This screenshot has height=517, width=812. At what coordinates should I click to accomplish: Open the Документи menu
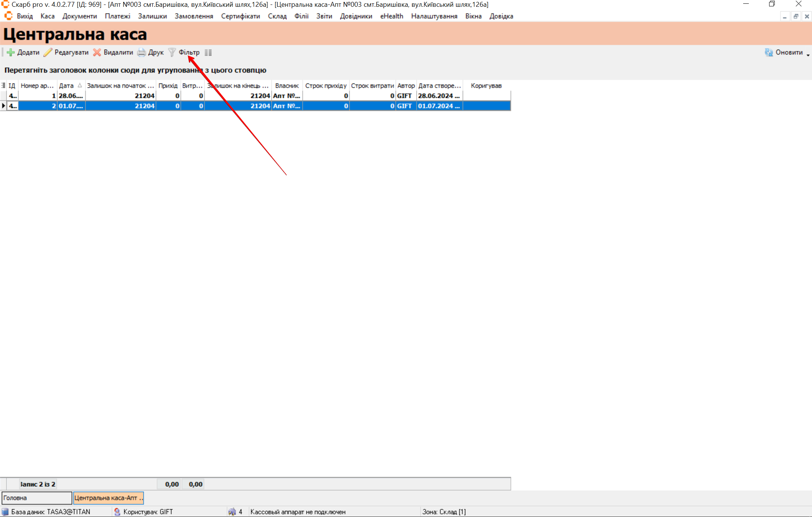[79, 16]
